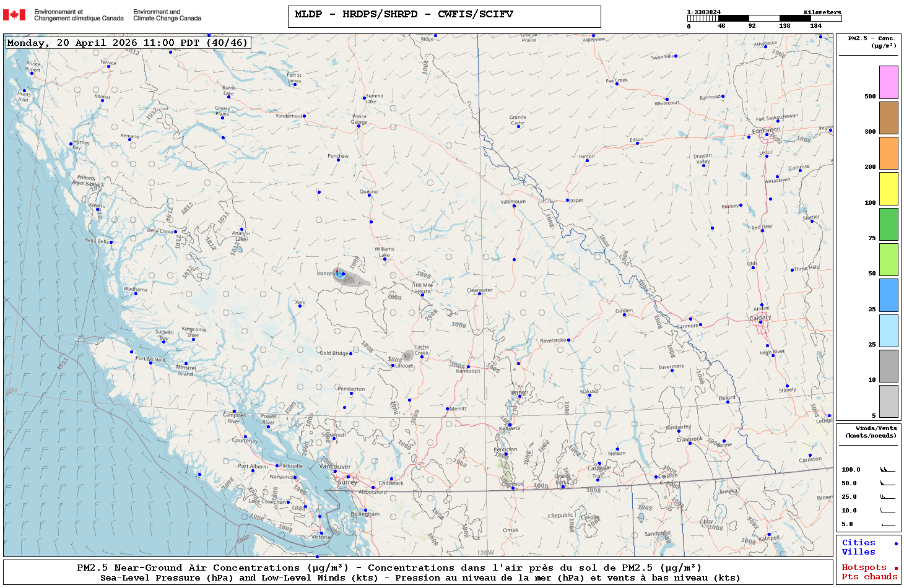
Task: Select the blue 35-50 legend swatch
Action: (x=889, y=295)
